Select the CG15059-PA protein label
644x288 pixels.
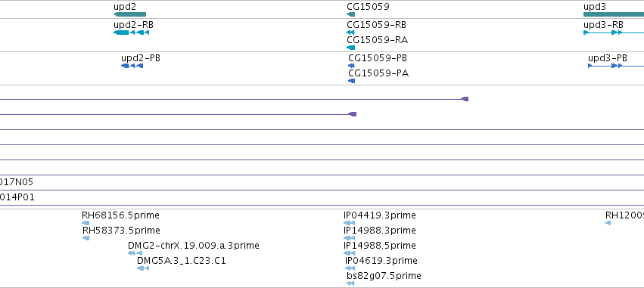point(378,73)
